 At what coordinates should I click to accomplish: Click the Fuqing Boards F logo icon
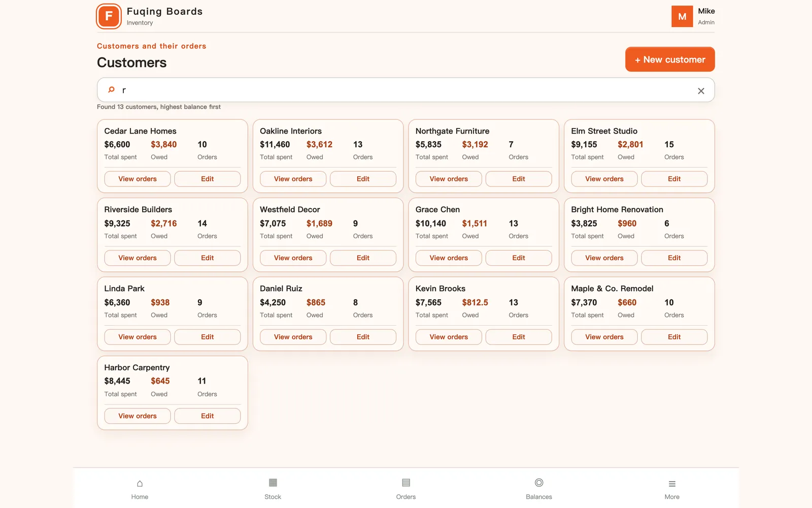pos(109,16)
